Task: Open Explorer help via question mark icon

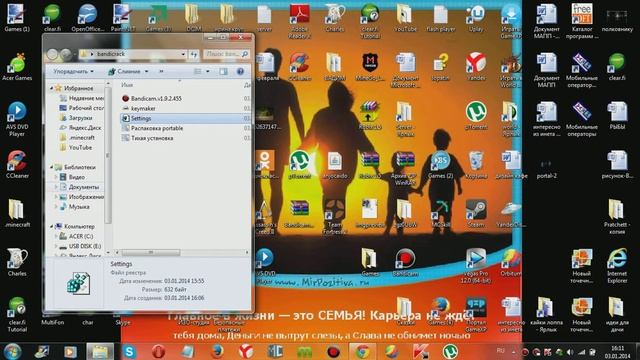Action: (x=240, y=71)
